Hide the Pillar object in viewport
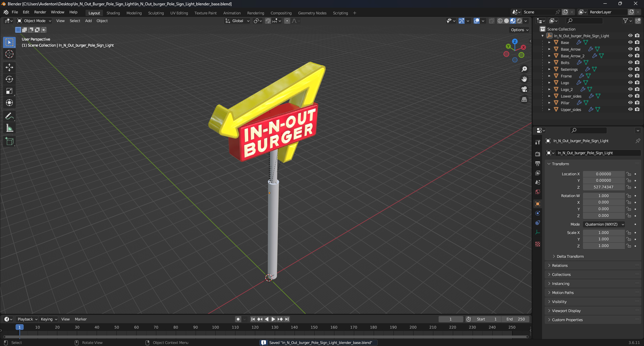This screenshot has height=346, width=644. pyautogui.click(x=630, y=103)
